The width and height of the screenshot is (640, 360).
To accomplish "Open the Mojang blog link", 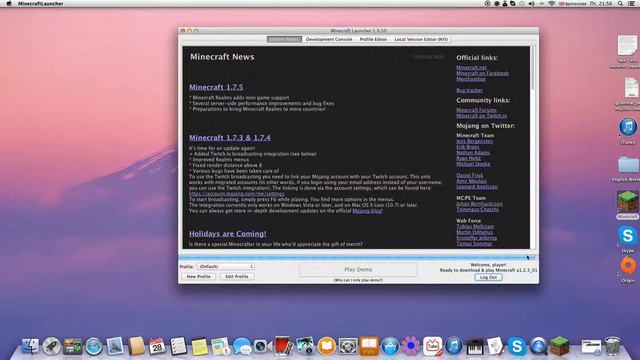I will (367, 211).
